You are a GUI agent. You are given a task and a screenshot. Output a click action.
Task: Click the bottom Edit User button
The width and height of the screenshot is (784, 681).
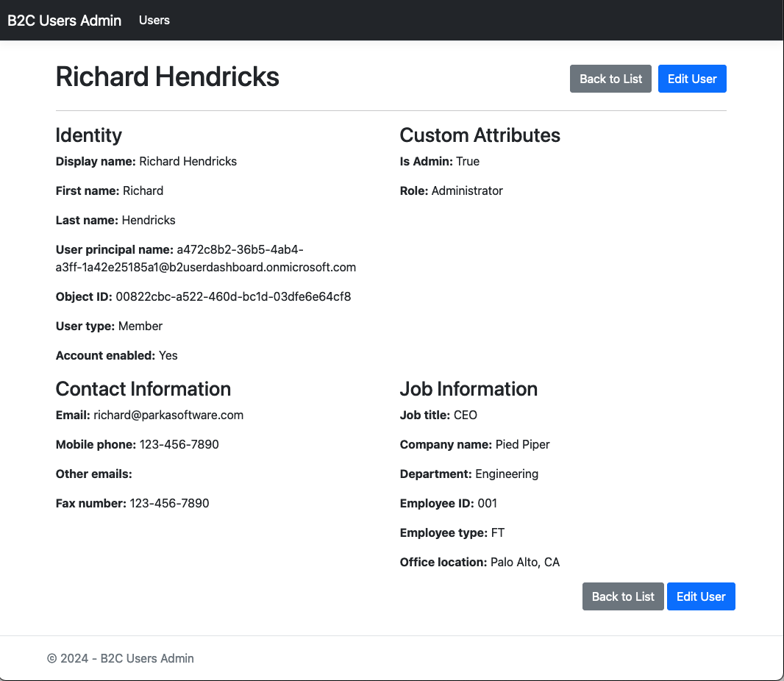701,596
